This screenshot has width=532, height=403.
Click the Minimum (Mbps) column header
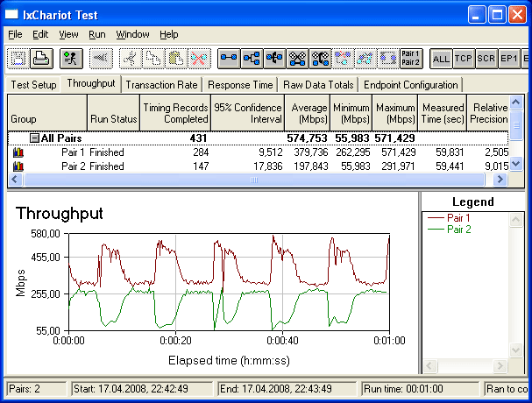(351, 113)
